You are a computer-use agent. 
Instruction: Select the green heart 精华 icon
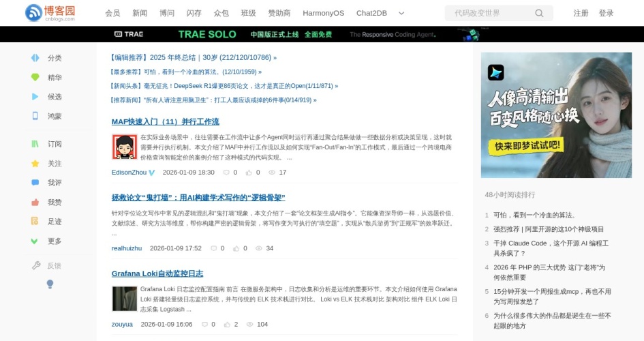(35, 77)
